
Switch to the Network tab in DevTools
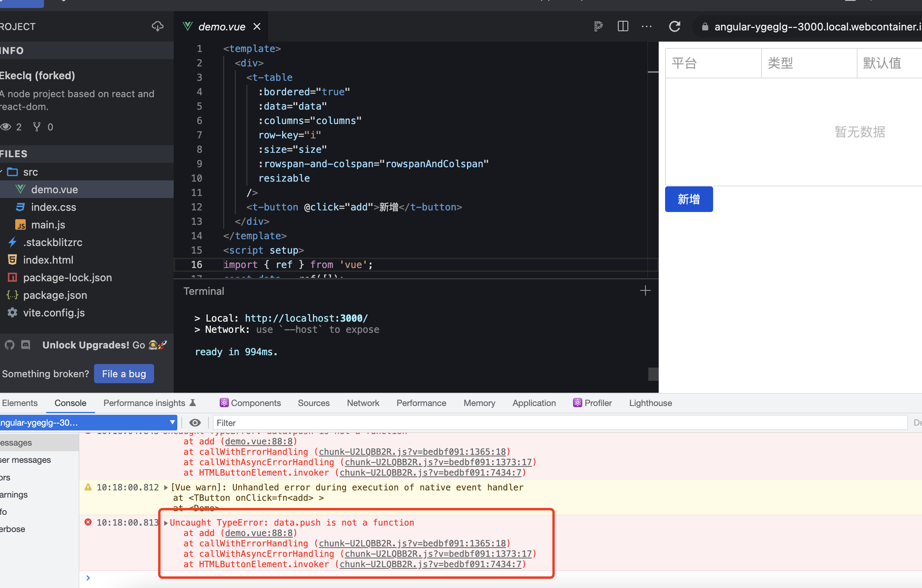pyautogui.click(x=363, y=403)
